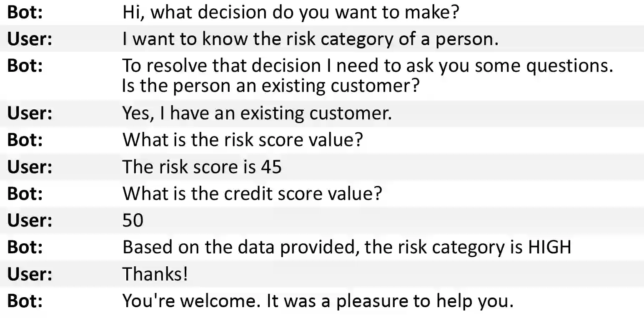This screenshot has width=644, height=318.
Task: Click the "Bot:" label beside the "You're welcome" message
Action: (25, 301)
